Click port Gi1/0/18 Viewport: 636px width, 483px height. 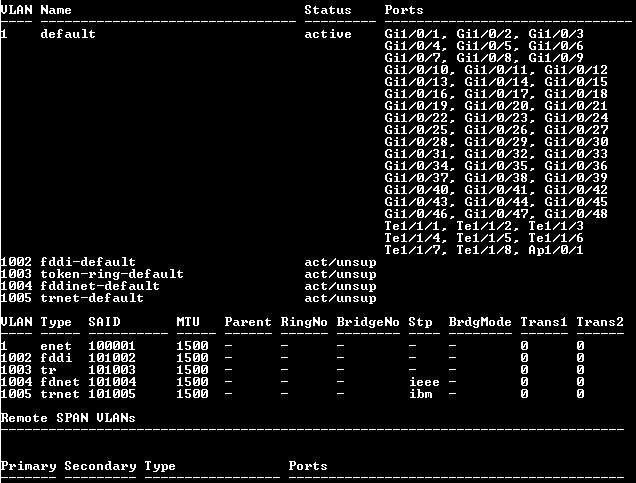click(576, 94)
